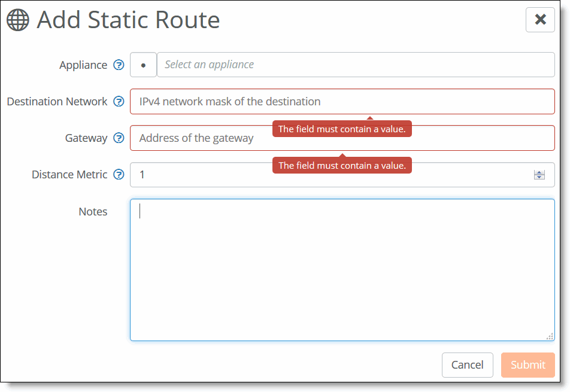Click the Cancel button
This screenshot has height=392, width=570.
coord(468,364)
